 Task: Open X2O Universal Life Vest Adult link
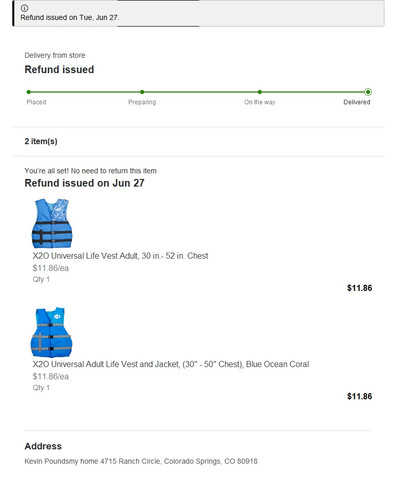pos(120,256)
